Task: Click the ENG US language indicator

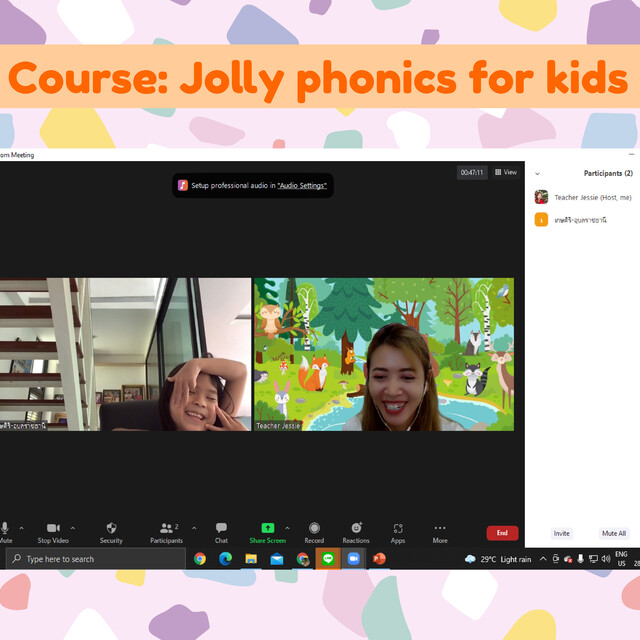Action: pos(622,559)
